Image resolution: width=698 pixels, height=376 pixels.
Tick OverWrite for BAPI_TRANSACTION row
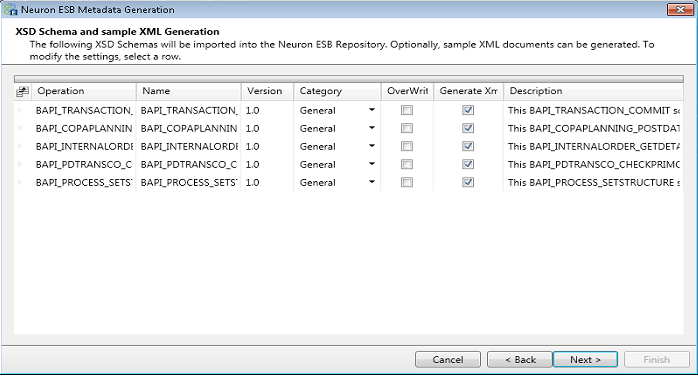tap(407, 110)
